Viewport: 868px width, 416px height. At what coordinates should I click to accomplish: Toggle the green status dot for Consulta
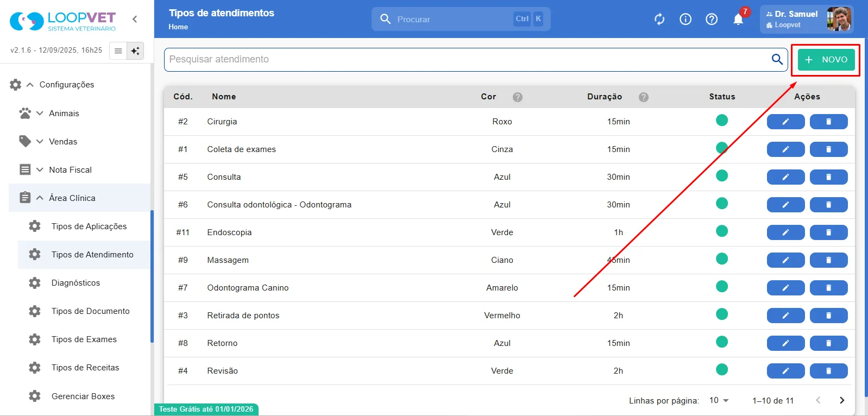[x=722, y=175]
